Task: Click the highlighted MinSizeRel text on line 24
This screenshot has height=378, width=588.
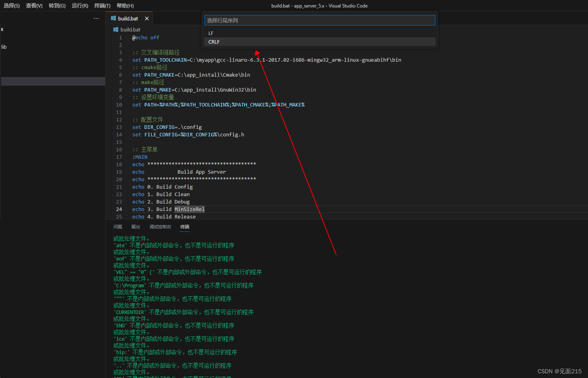Action: pos(189,209)
